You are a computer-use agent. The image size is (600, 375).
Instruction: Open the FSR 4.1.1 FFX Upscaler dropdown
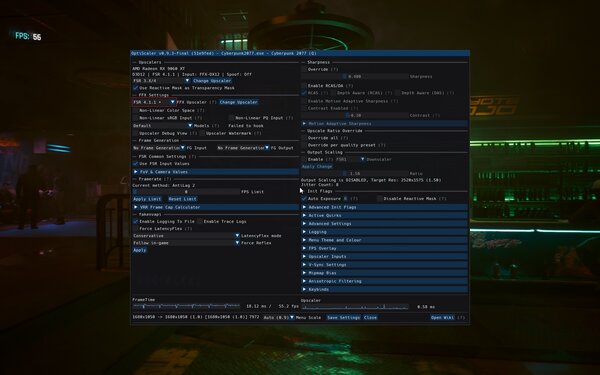154,102
